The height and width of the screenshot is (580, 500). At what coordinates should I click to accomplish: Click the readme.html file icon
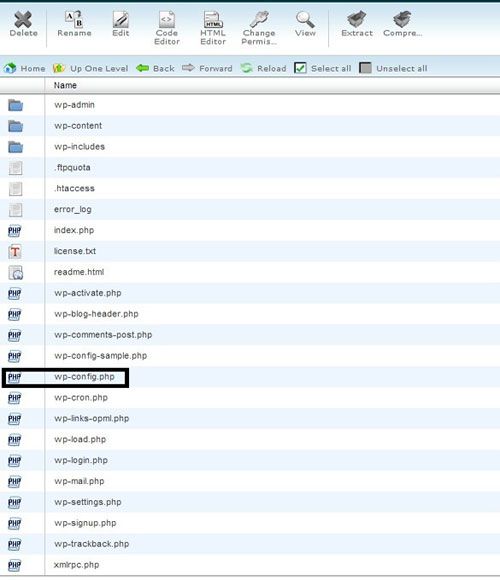point(16,273)
